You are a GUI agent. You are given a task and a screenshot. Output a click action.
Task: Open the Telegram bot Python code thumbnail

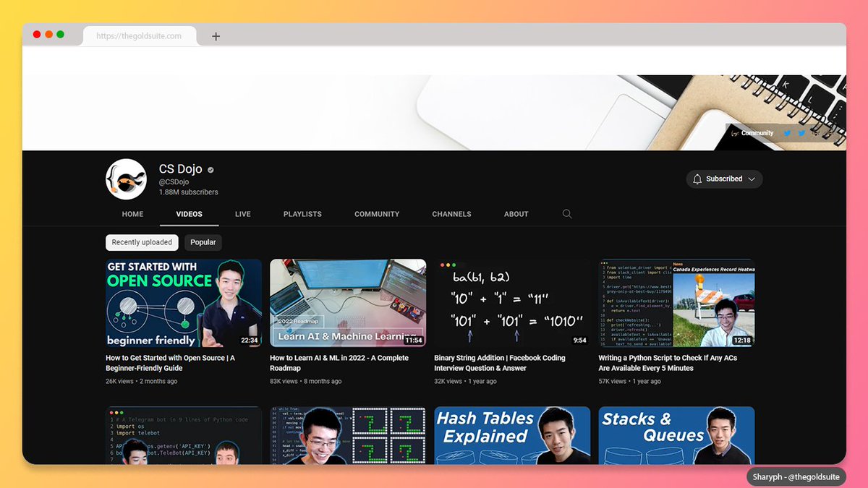pos(184,435)
